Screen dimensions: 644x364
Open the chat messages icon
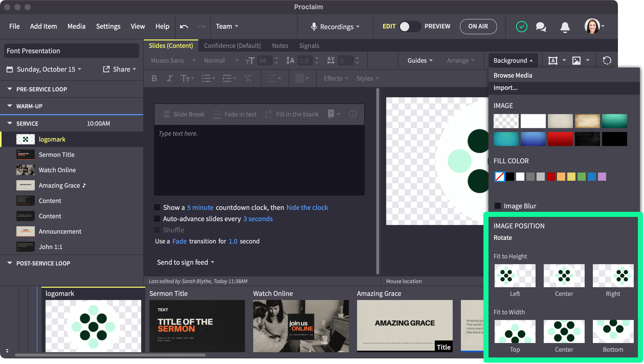[541, 27]
